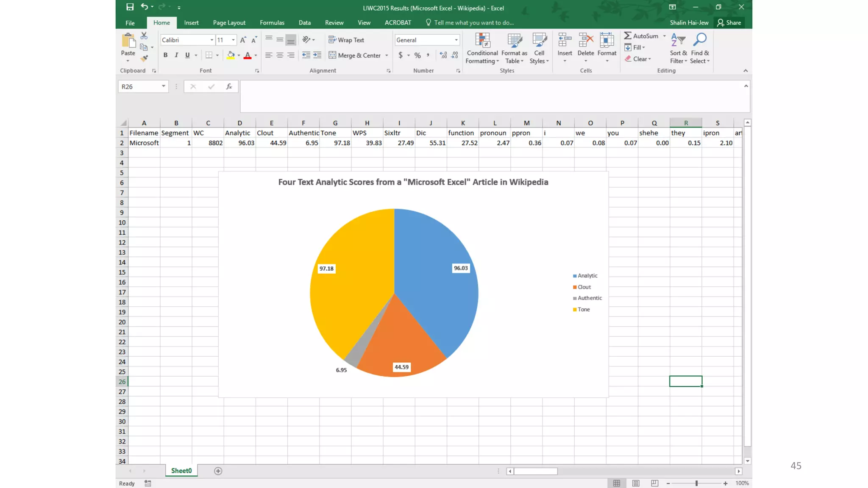Click the AutoSum sigma icon
This screenshot has height=488, width=868.
tap(628, 36)
